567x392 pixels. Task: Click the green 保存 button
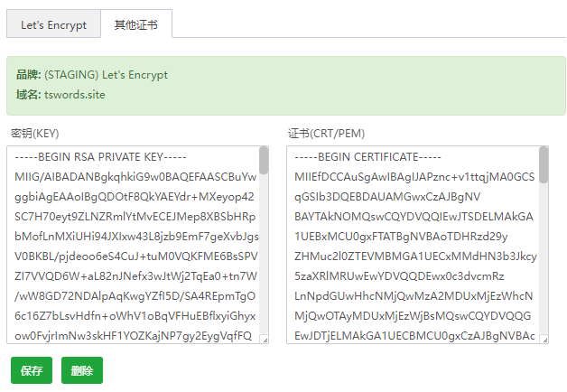coord(32,370)
